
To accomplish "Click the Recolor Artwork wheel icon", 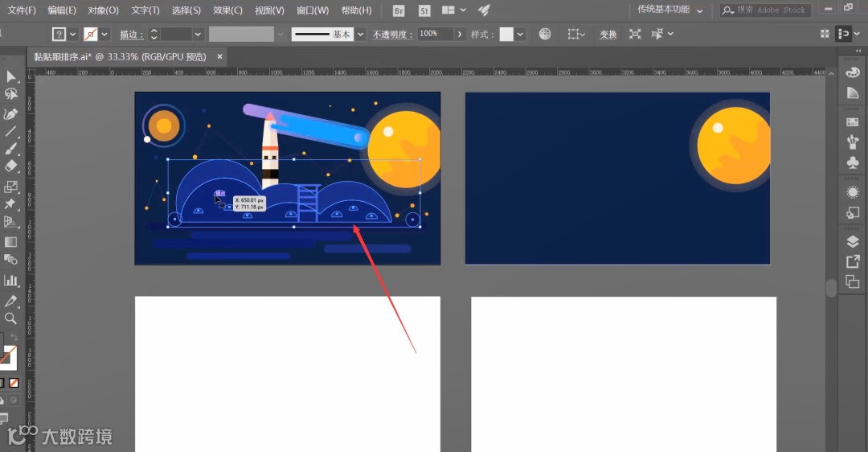I will point(545,34).
